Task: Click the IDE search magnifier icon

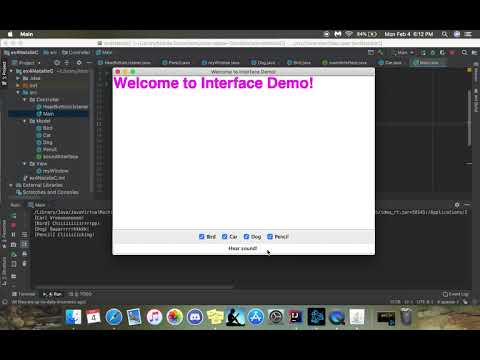Action: 464,52
